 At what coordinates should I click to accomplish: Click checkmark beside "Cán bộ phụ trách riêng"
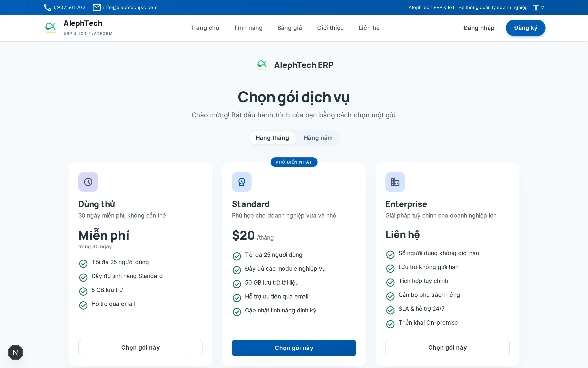[390, 296]
